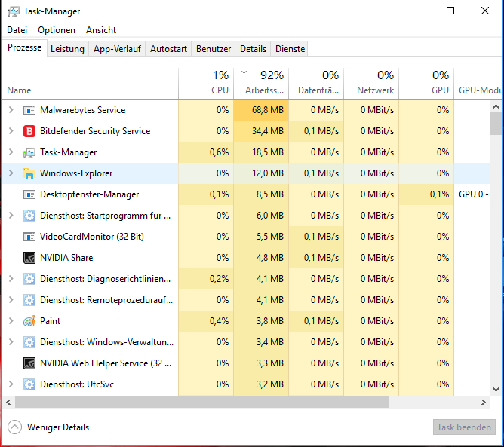Expand the Paint process group
Viewport: 504px width, 447px height.
tap(11, 321)
